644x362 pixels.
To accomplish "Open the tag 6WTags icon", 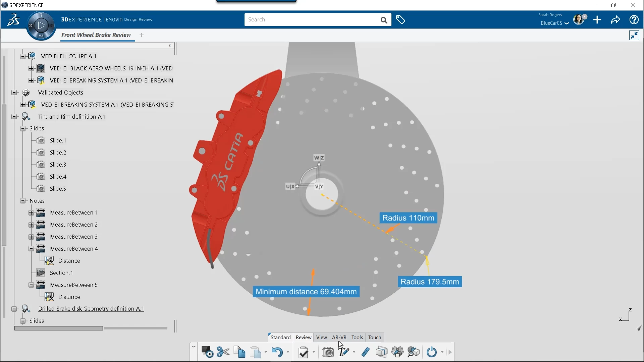I will click(400, 20).
